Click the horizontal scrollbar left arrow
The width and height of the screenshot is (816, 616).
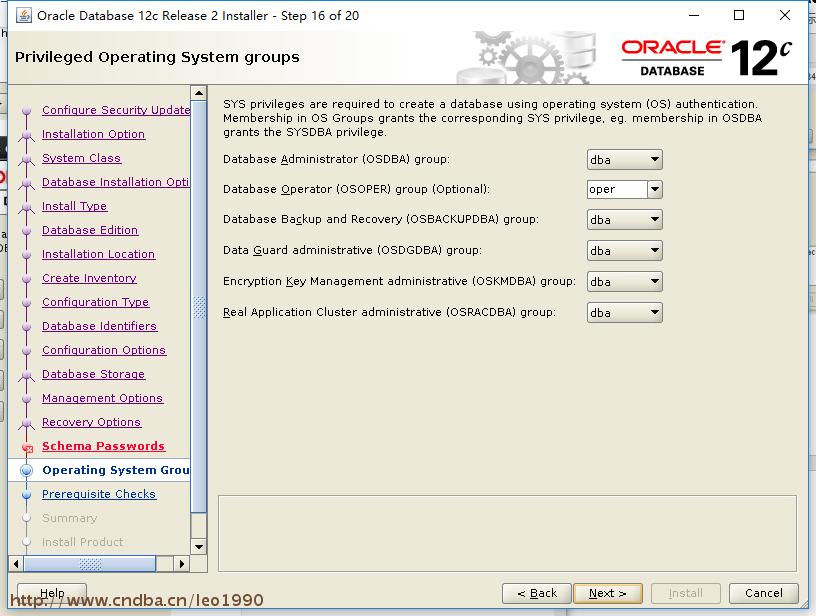click(16, 563)
